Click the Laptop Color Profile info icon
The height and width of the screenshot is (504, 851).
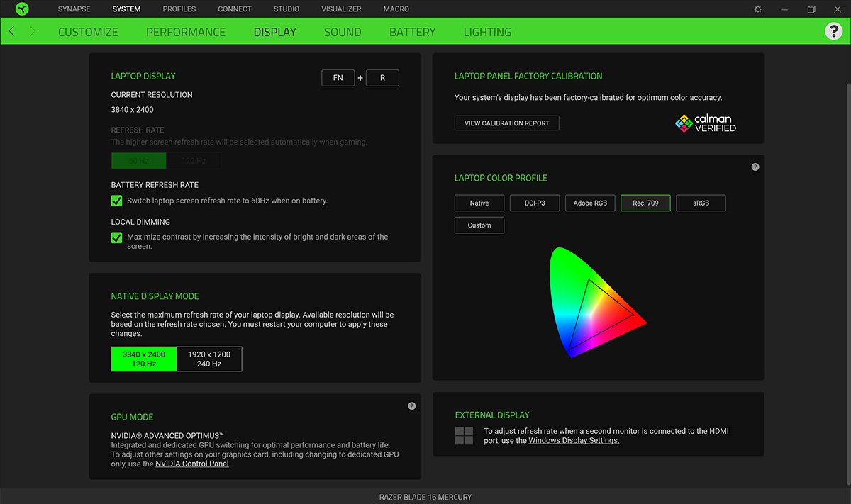click(x=755, y=167)
